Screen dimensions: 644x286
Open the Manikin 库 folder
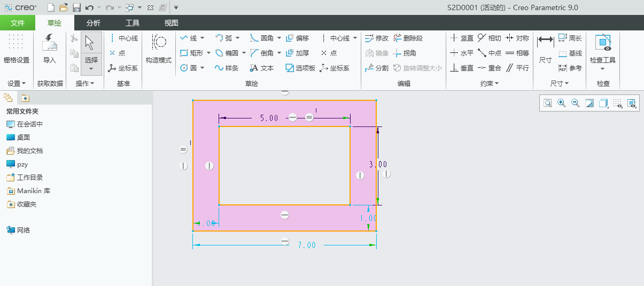28,191
